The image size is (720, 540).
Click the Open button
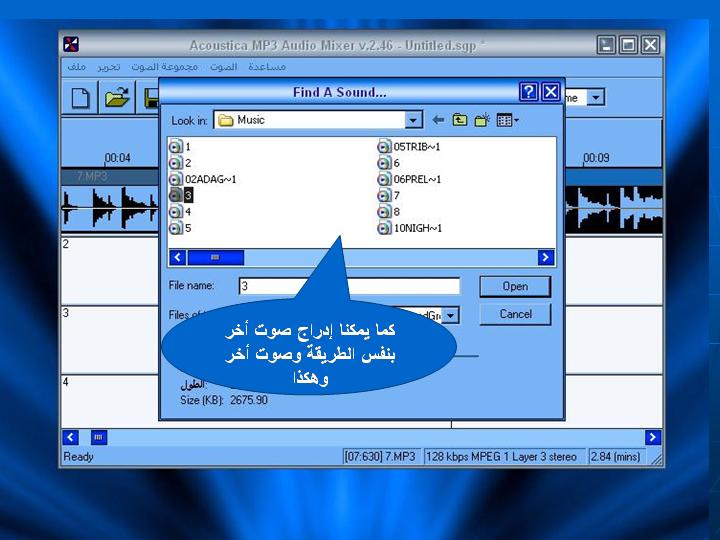[x=515, y=287]
